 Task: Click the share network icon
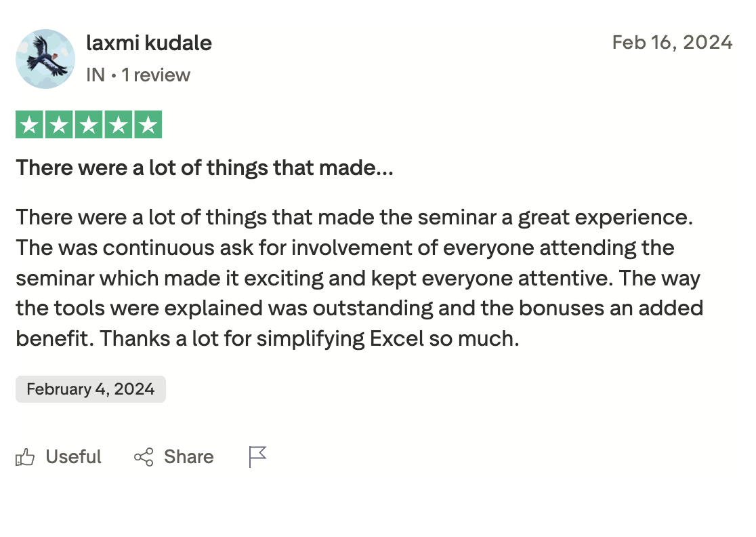(144, 458)
